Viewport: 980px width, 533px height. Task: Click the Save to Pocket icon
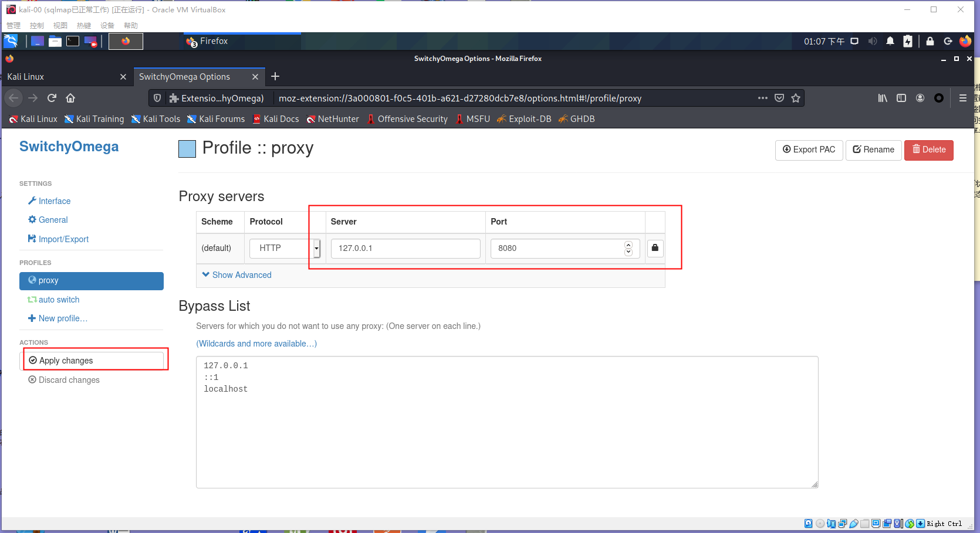779,98
